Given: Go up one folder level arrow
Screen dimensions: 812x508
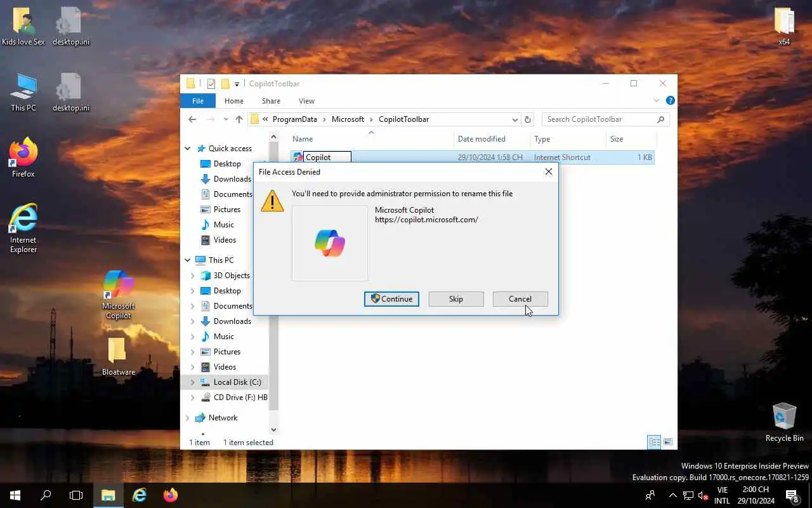Looking at the screenshot, I should pos(239,119).
